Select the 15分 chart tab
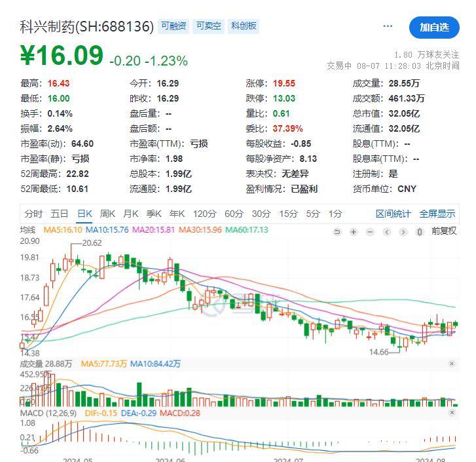476x462 pixels. [288, 214]
